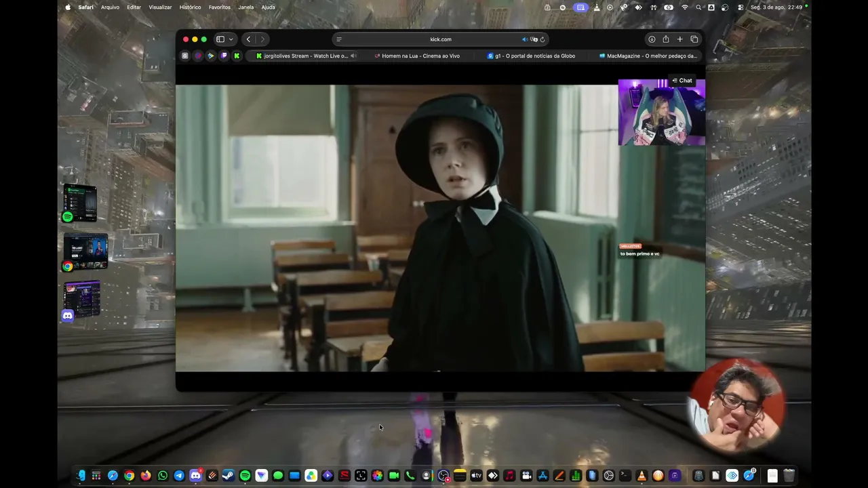
Task: Click the date and time in menu bar
Action: (776, 7)
